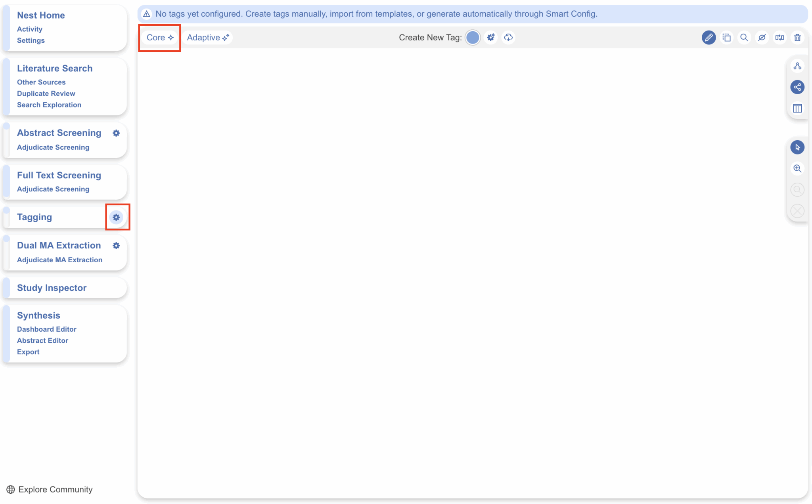
Task: Open Study Inspector
Action: coord(52,288)
